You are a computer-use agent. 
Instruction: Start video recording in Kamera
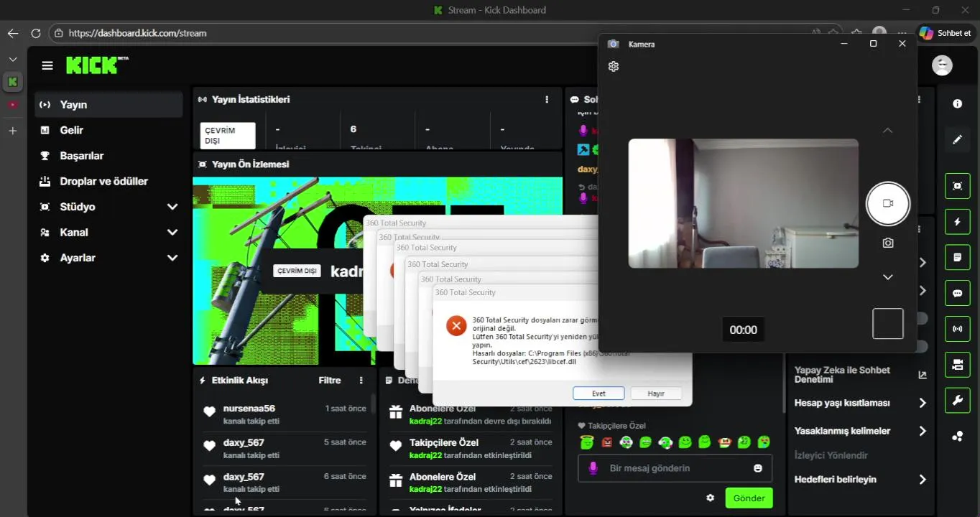tap(888, 204)
